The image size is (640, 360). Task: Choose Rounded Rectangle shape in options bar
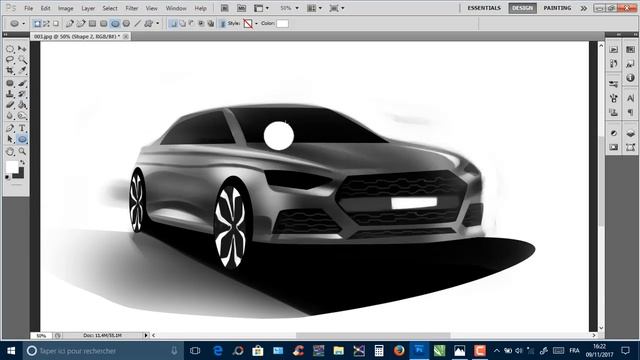[x=104, y=24]
